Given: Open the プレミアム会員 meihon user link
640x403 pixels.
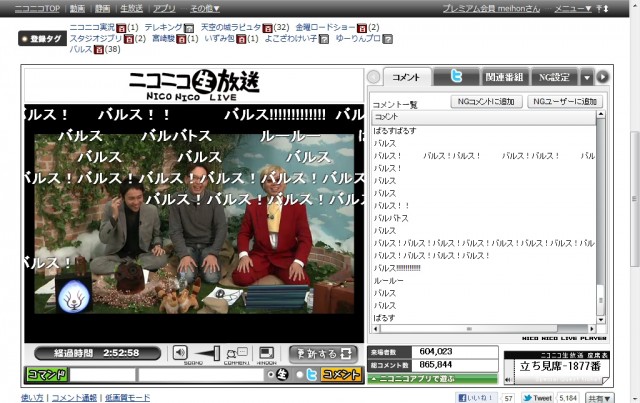Looking at the screenshot, I should pos(491,9).
